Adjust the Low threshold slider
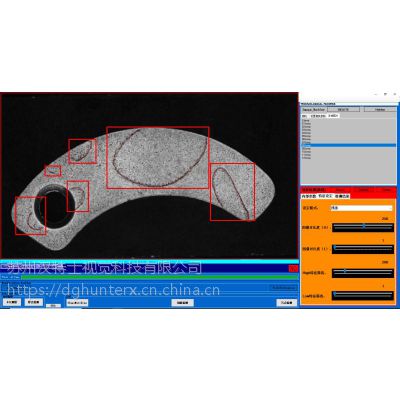Screen dimensions: 400x400 (363, 295)
